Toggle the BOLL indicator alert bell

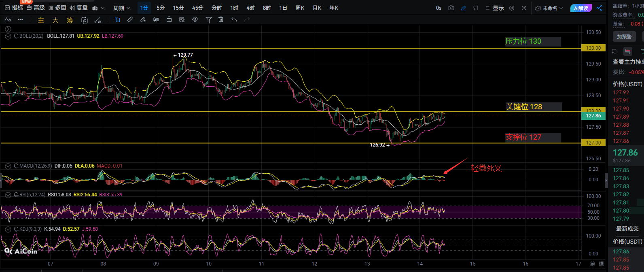click(16, 36)
